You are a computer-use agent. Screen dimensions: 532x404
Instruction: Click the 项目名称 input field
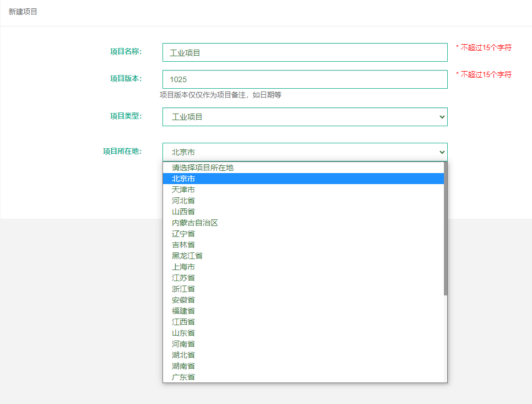click(305, 52)
